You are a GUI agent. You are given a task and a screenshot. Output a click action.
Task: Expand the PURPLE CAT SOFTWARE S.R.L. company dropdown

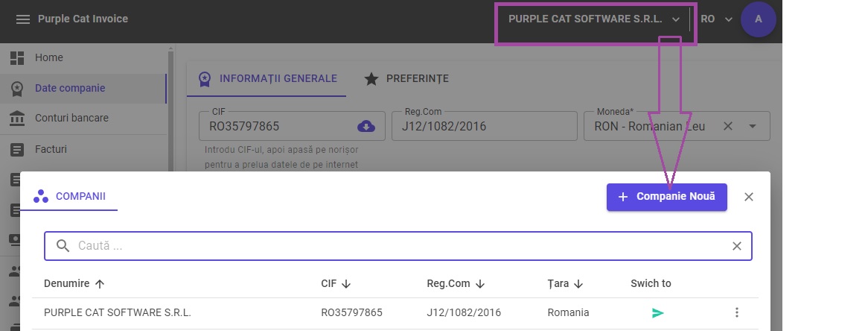(594, 19)
